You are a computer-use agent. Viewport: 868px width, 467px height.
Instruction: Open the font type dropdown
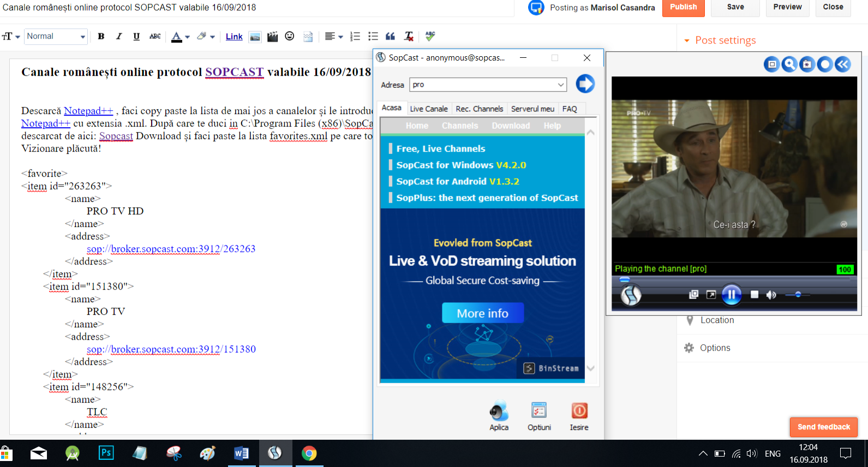(x=11, y=37)
